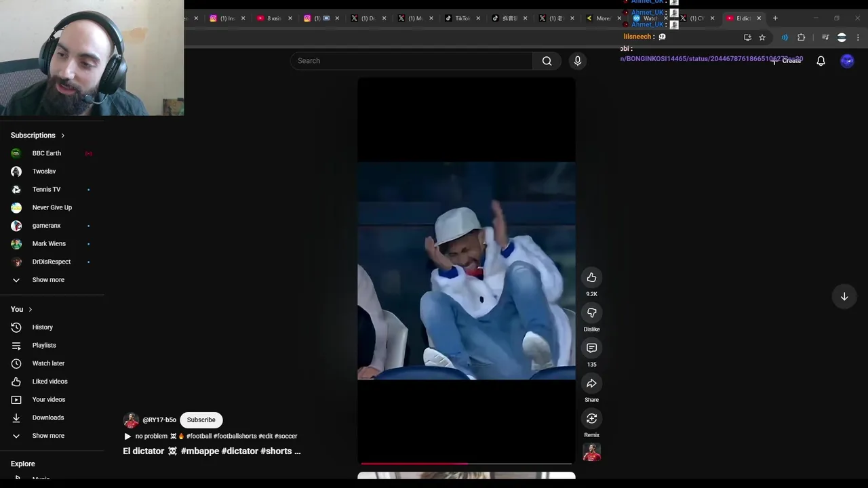Share this short
Image resolution: width=868 pixels, height=488 pixels.
click(591, 383)
